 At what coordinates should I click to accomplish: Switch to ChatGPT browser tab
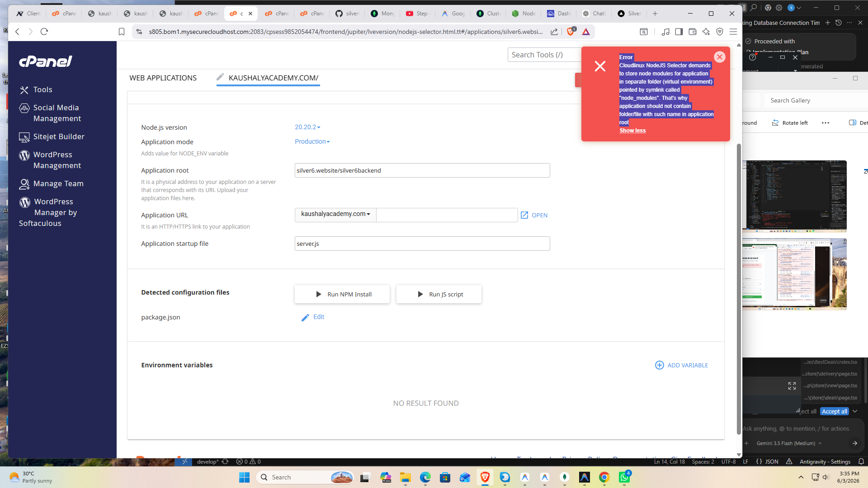point(594,14)
